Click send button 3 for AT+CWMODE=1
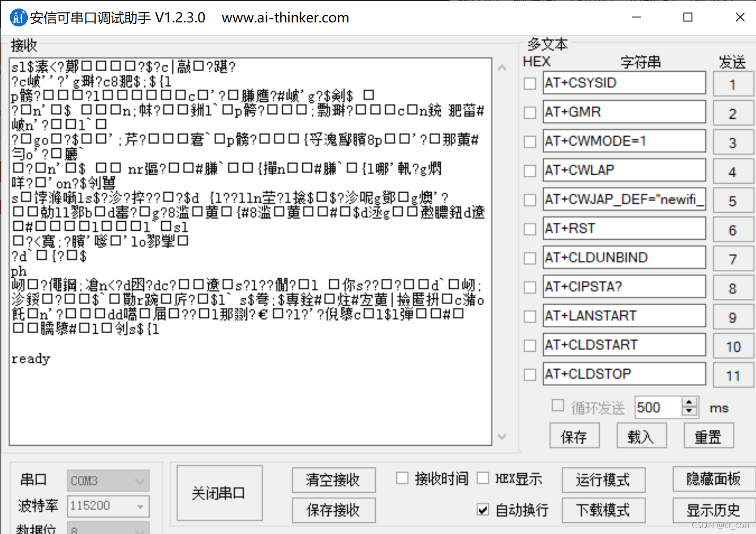 point(733,142)
